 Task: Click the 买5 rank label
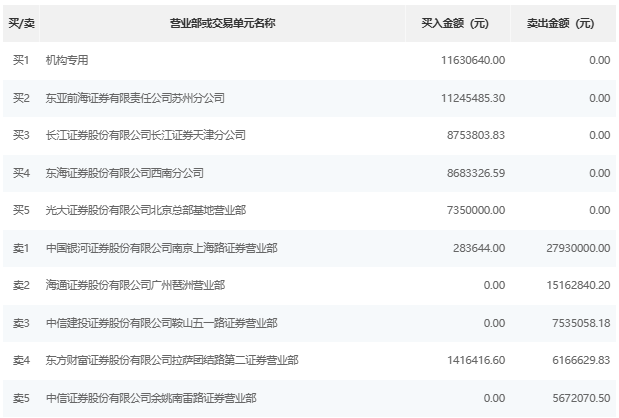21,210
